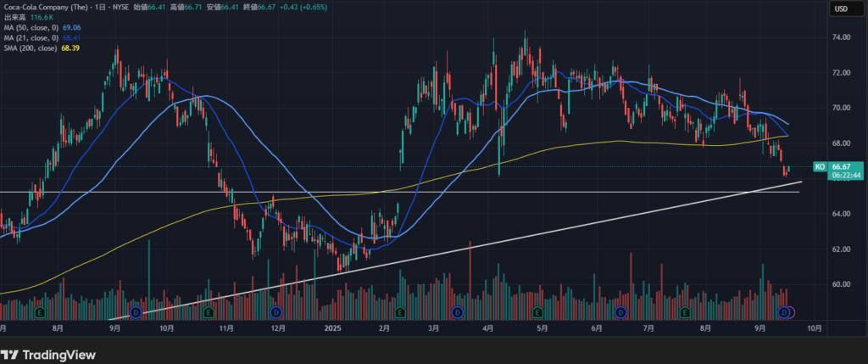The height and width of the screenshot is (364, 868).
Task: Click the 終値 66.67 close value
Action: point(258,7)
